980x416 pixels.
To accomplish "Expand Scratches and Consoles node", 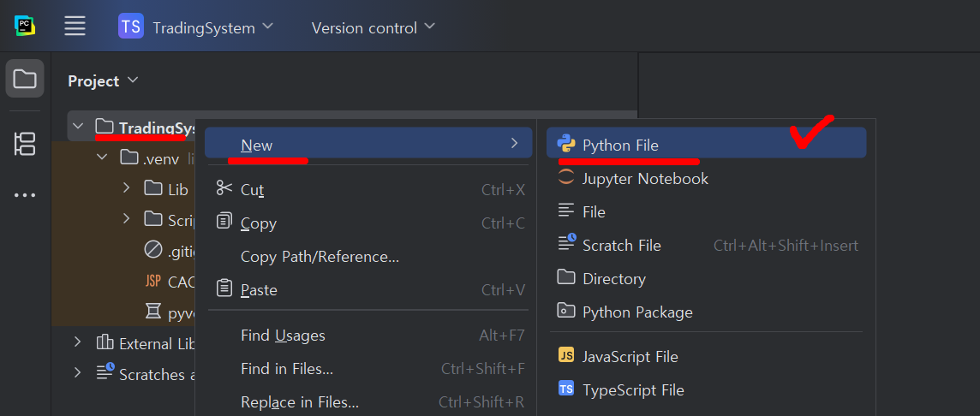I will coord(77,372).
